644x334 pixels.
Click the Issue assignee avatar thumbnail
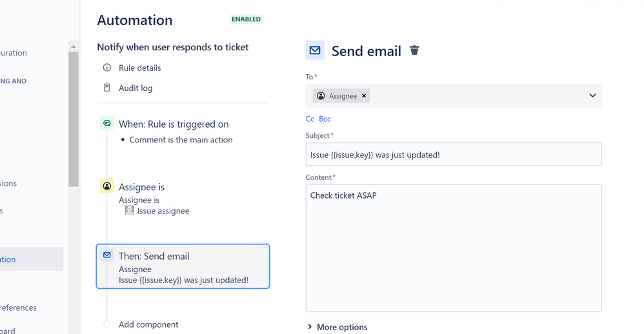coord(129,210)
